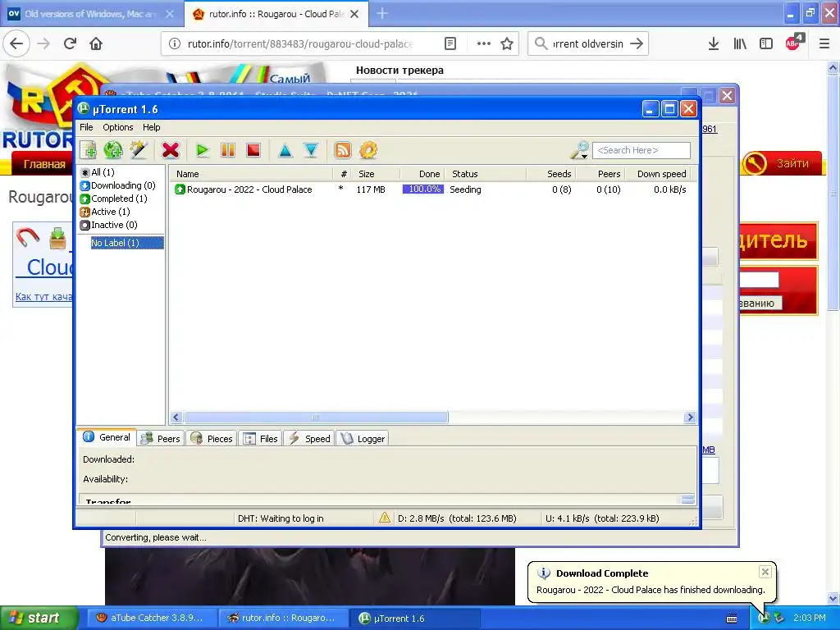Open Adblock Plus extension icon

coord(793,43)
